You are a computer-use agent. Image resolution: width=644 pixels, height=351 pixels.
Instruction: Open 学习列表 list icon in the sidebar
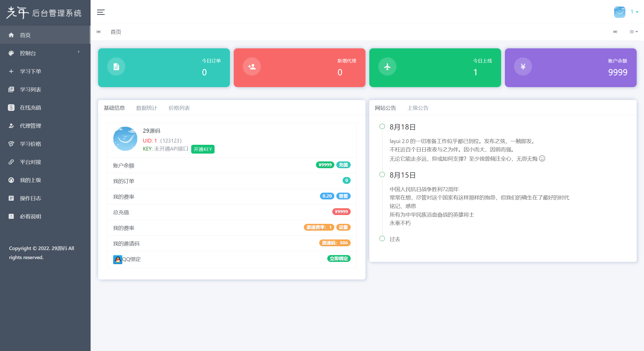point(11,89)
